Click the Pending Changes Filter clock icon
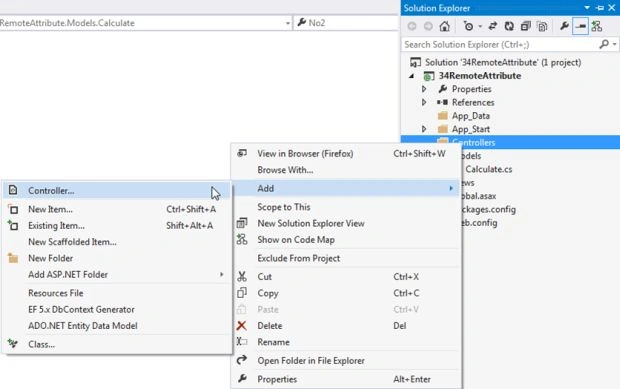 point(469,26)
